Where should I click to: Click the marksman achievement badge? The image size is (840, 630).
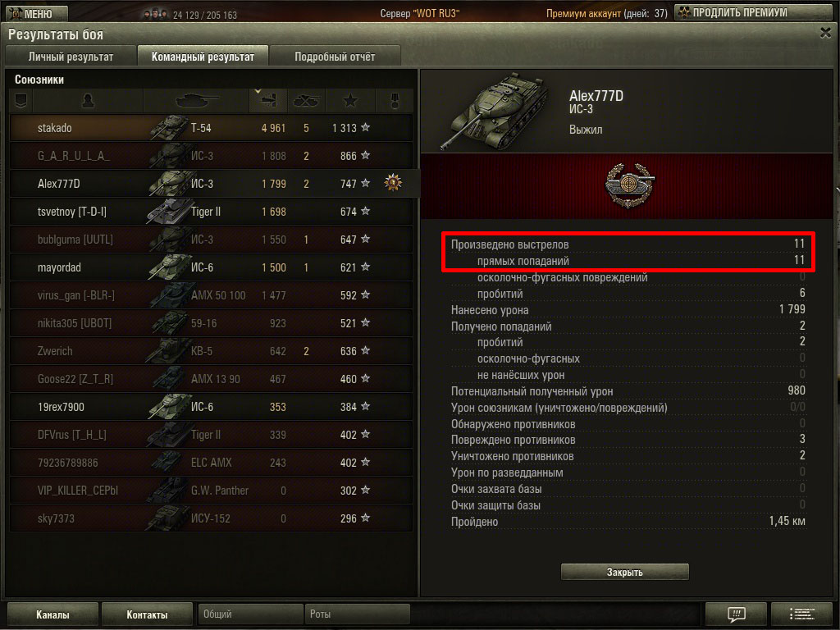(629, 185)
